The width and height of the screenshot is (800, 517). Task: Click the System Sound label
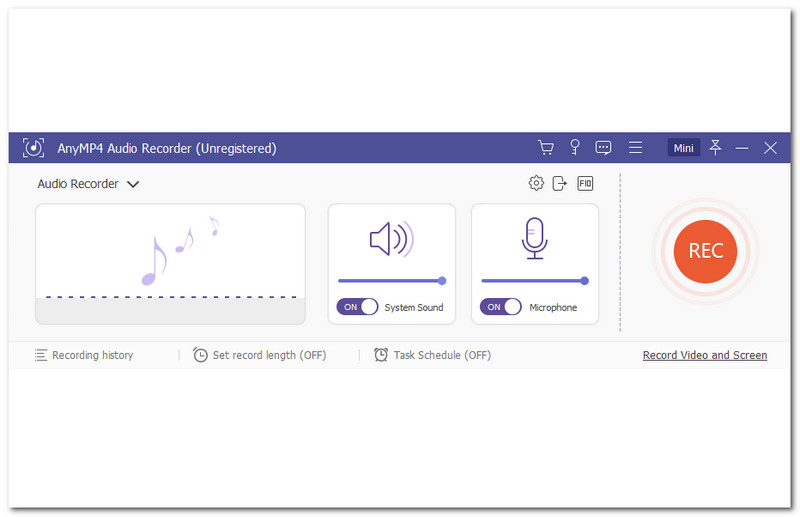[x=414, y=307]
